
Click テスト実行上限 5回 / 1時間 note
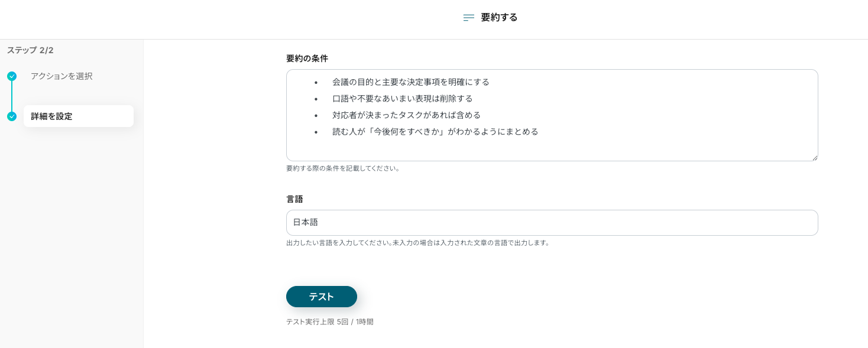(329, 322)
